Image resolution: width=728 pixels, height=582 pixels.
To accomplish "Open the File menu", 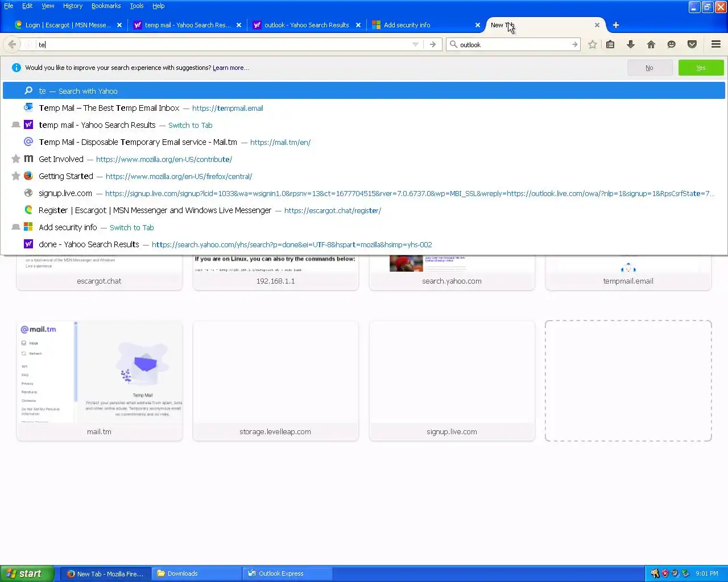I will coord(9,6).
